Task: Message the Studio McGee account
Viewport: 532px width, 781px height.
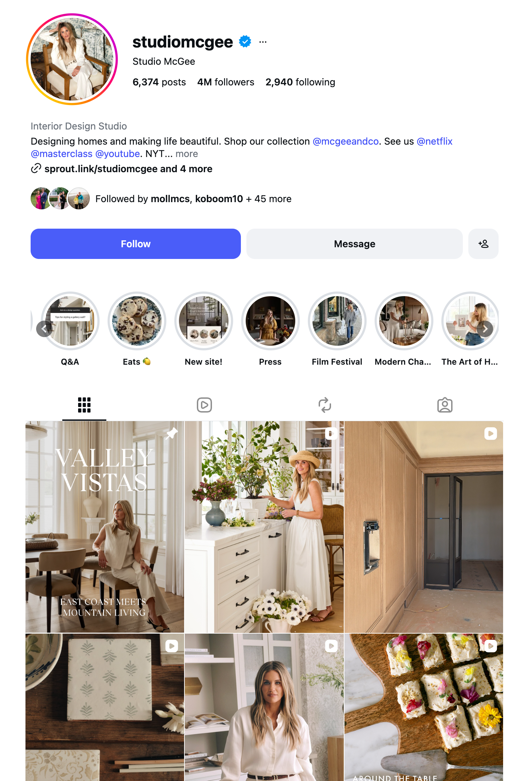Action: click(x=354, y=244)
